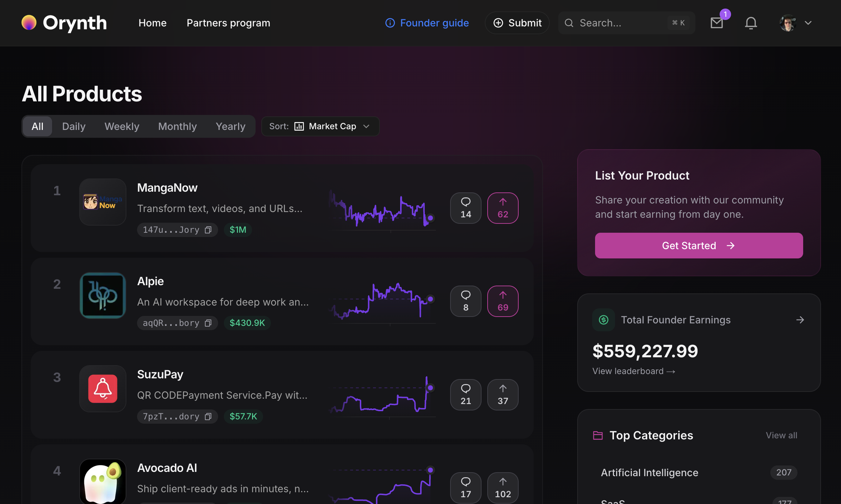
Task: Click the Orynth logo
Action: (64, 23)
